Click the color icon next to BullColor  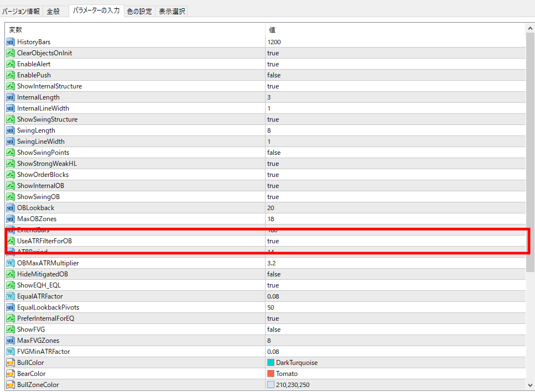[11, 363]
